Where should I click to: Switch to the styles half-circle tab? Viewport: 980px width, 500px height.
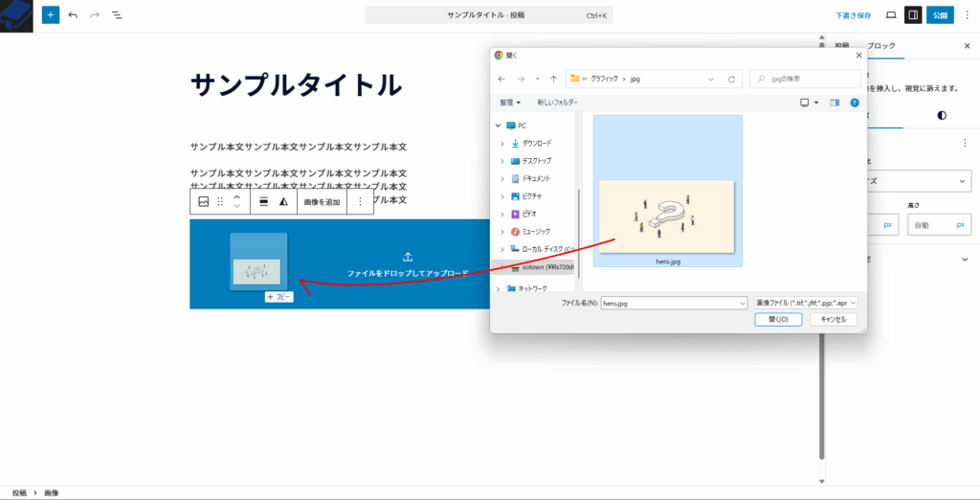coord(942,115)
